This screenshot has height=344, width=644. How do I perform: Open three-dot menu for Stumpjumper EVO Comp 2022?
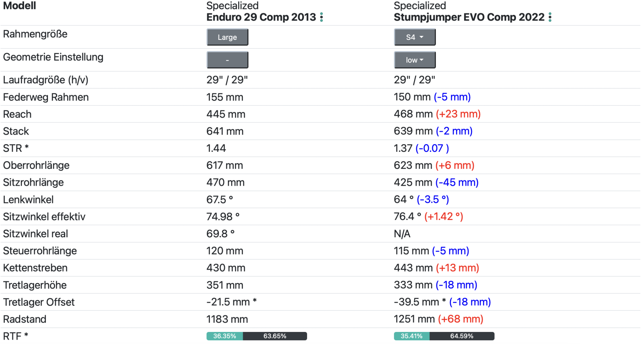(x=550, y=17)
